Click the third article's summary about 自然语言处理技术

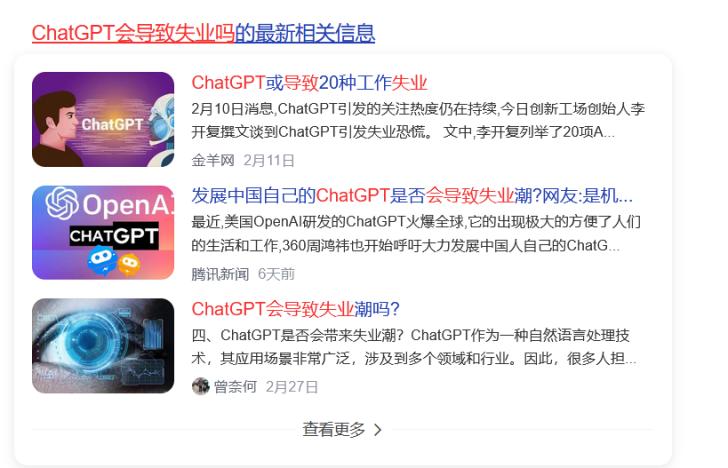414,347
